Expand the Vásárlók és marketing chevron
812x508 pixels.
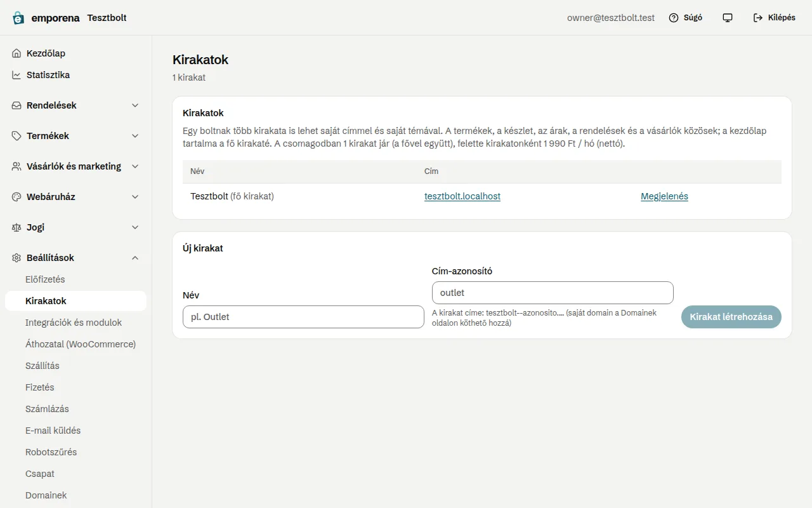[135, 166]
